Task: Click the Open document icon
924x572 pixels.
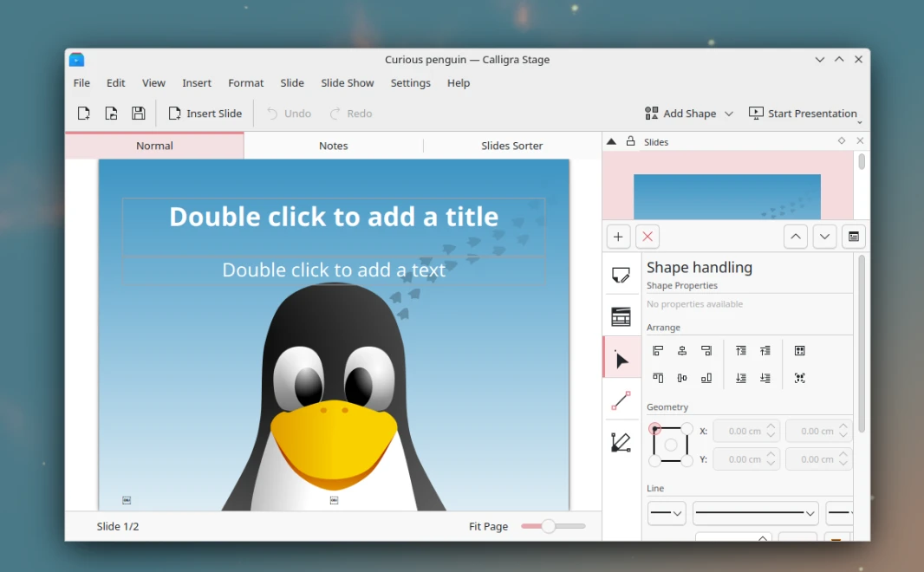Action: click(x=111, y=114)
